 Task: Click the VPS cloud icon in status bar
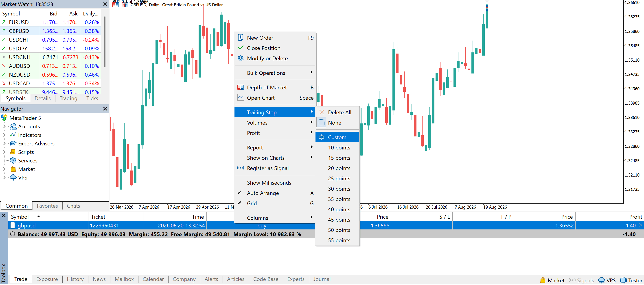pyautogui.click(x=602, y=280)
